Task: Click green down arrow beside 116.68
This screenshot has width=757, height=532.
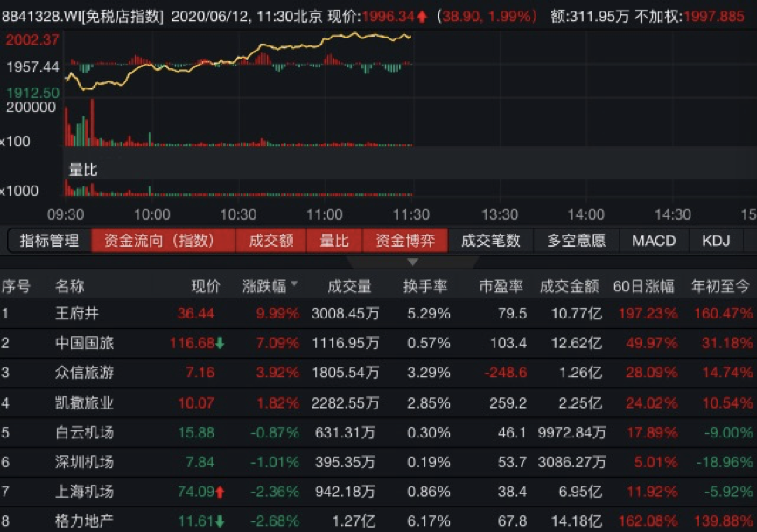Action: click(220, 343)
